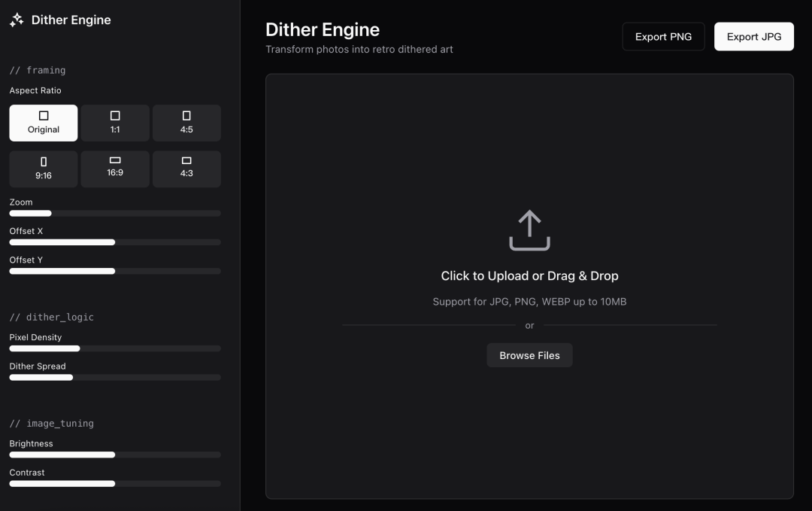Select the Original aspect ratio option
This screenshot has width=812, height=511.
click(x=44, y=123)
